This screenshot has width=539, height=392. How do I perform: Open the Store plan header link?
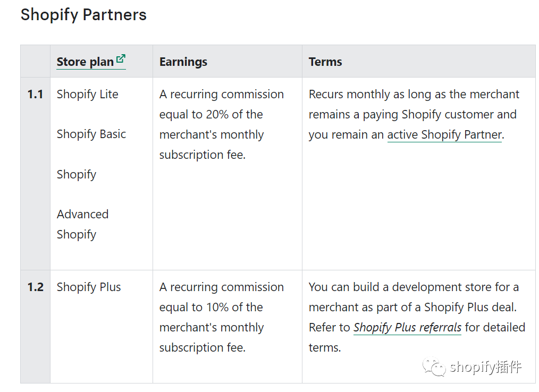pyautogui.click(x=91, y=62)
